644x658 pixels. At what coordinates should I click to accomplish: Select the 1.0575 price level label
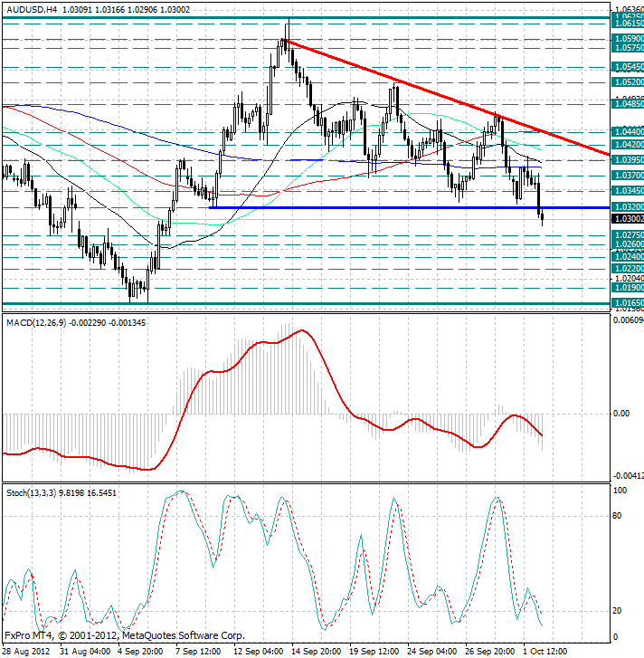click(628, 48)
